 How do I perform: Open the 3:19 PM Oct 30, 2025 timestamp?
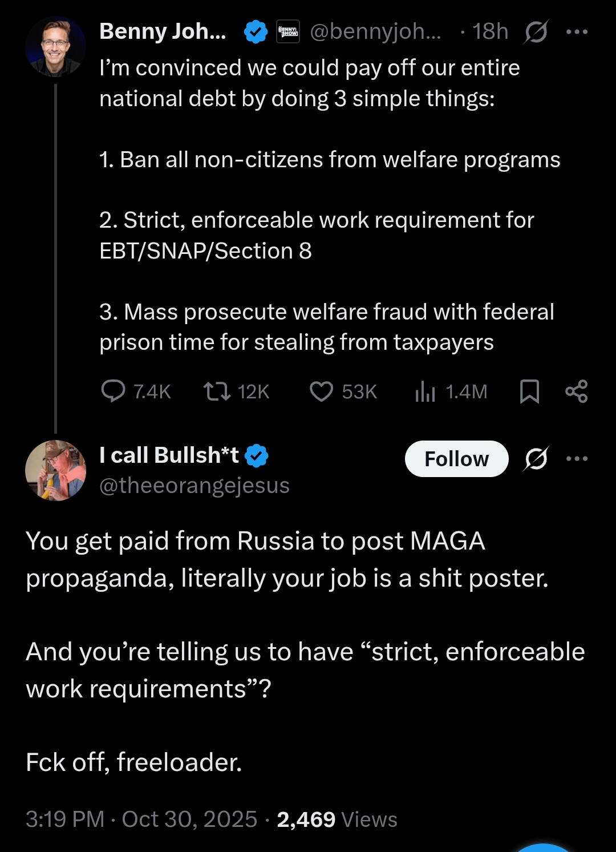[141, 819]
